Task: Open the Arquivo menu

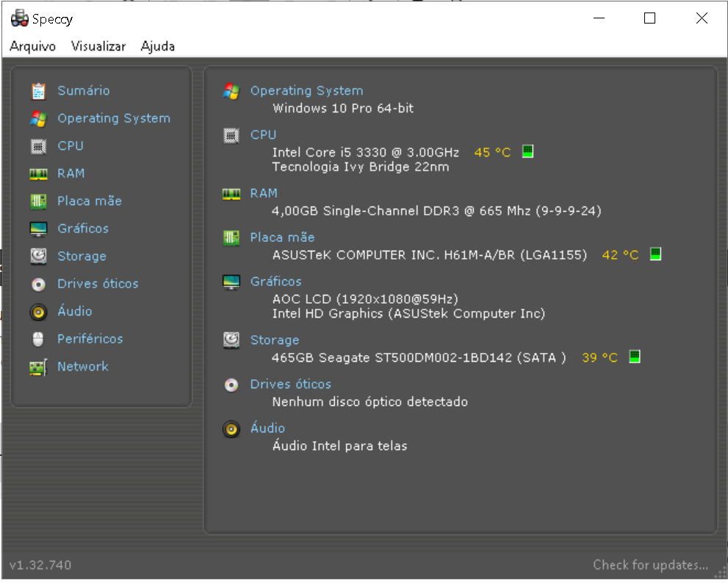Action: (x=32, y=46)
